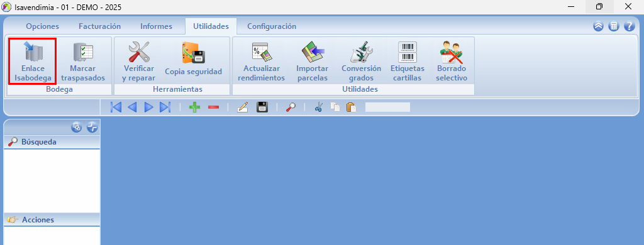Switch to Opciones tab

(42, 26)
